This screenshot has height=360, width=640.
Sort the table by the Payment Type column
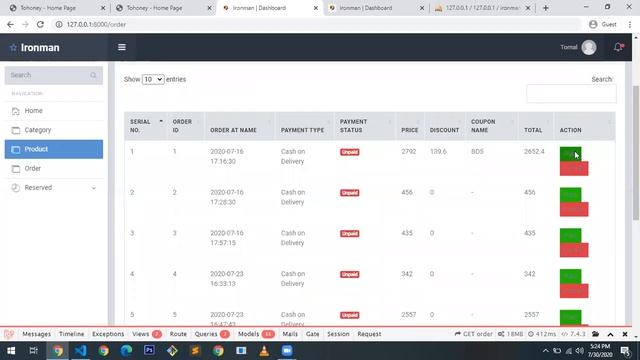(305, 126)
